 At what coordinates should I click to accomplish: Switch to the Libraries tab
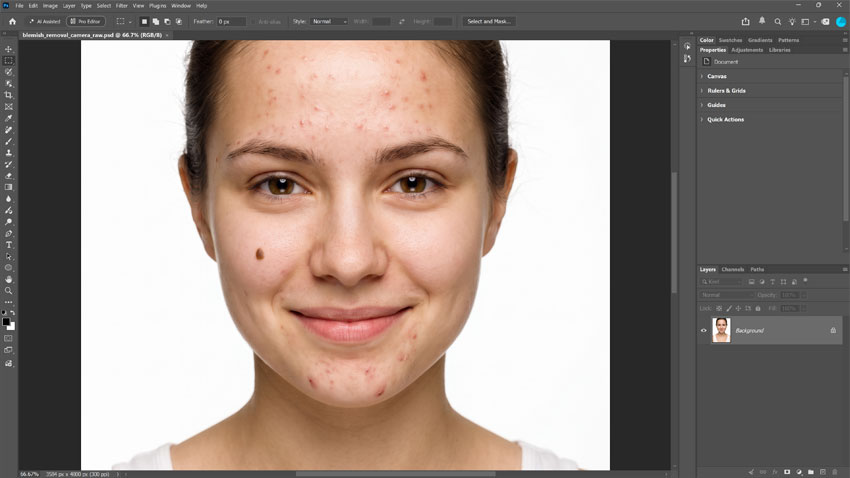780,50
